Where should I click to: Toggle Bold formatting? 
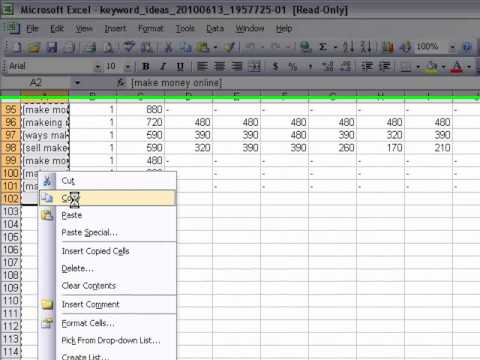click(146, 66)
